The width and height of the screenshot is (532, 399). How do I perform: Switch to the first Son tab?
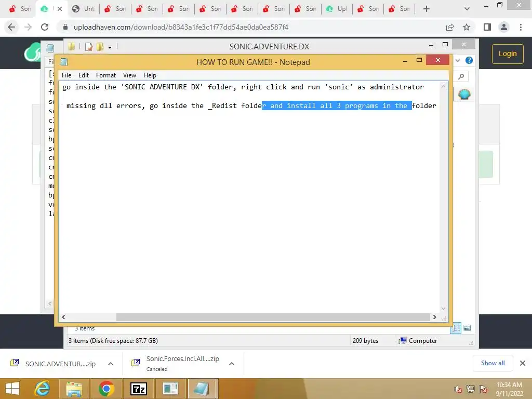(x=20, y=9)
